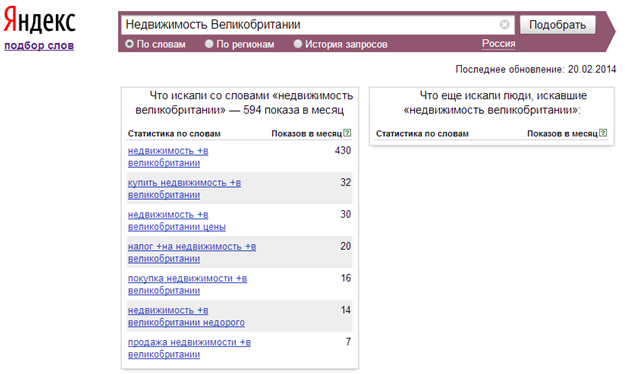
Task: Focus the search input with Недвижимость Великобритании
Action: click(310, 24)
